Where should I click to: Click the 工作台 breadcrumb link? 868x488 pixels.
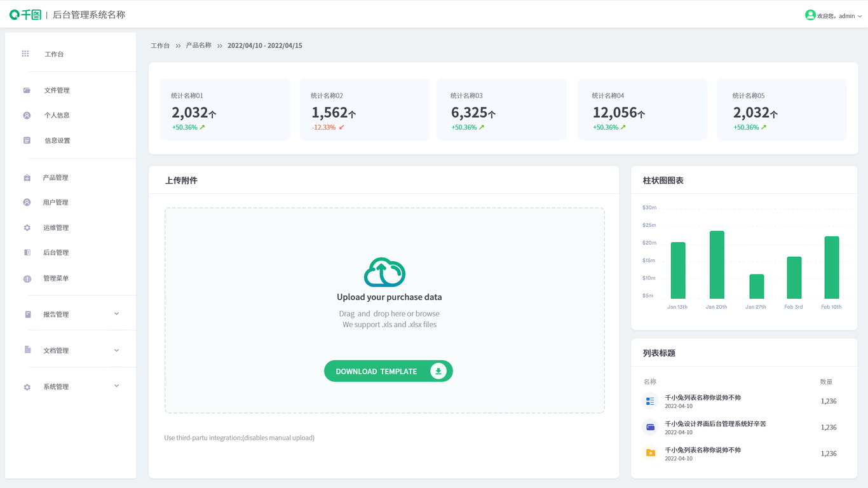160,46
